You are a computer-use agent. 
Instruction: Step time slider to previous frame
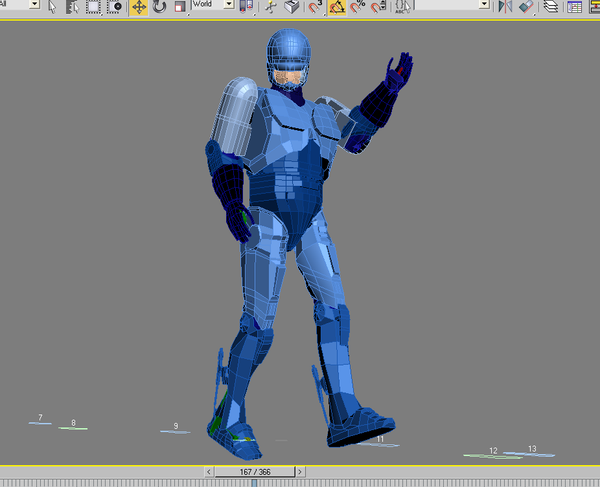click(208, 472)
